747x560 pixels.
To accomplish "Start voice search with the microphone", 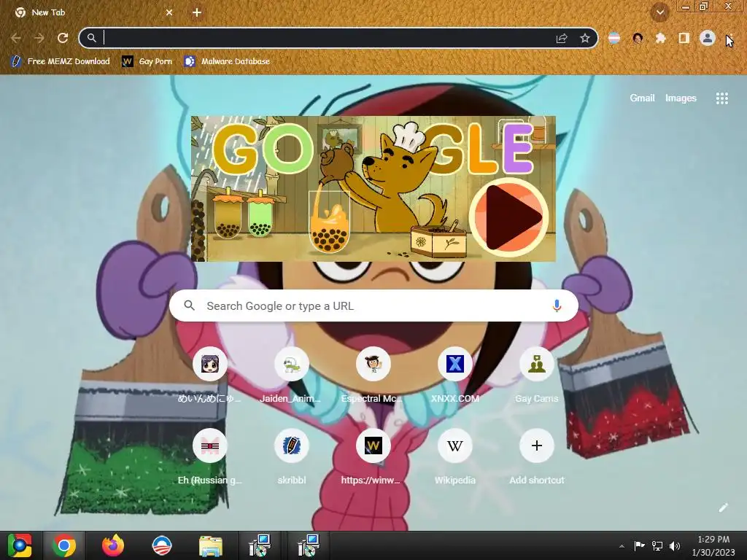I will (x=557, y=306).
